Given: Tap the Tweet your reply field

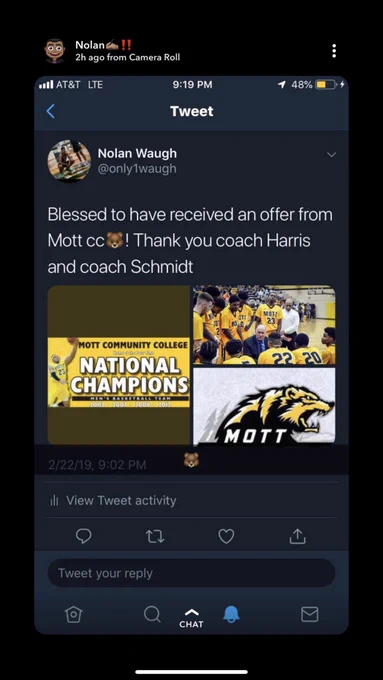Looking at the screenshot, I should click(x=191, y=573).
